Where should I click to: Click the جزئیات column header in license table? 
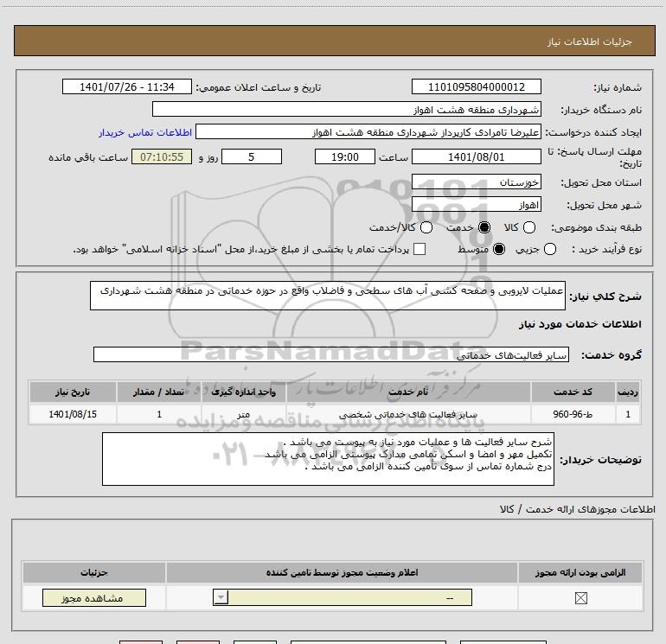point(94,572)
